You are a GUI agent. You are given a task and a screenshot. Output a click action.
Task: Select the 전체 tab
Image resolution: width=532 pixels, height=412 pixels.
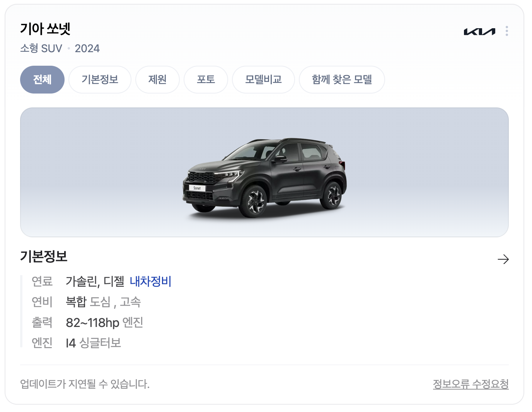pos(42,80)
